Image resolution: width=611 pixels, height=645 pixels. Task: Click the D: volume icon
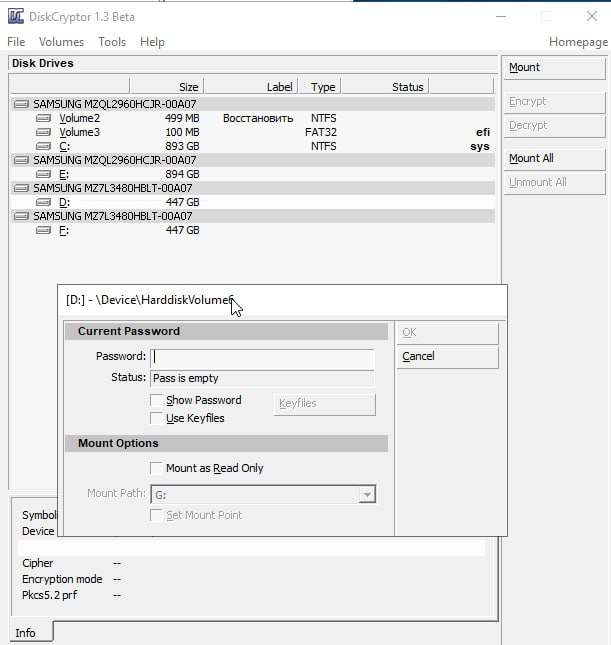[43, 202]
